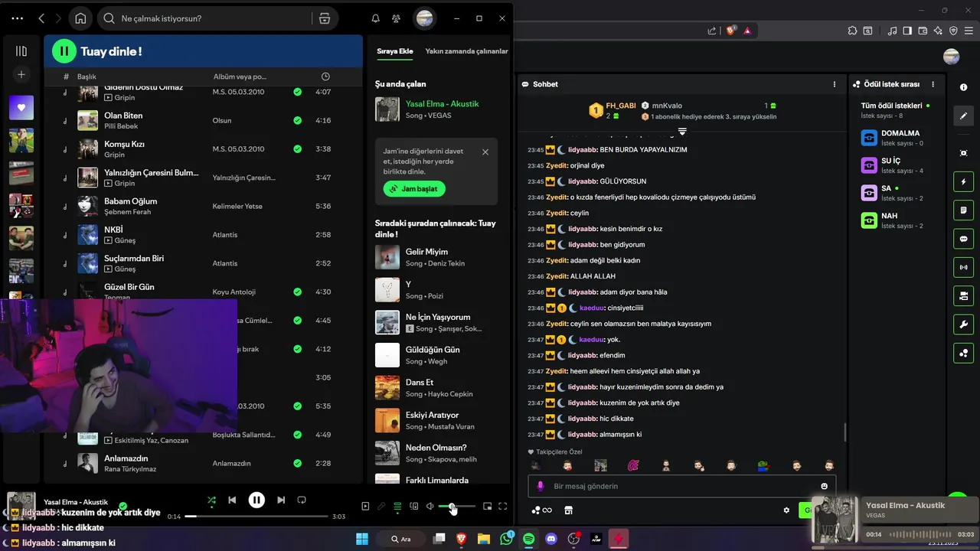This screenshot has width=980, height=551.
Task: Sort by the 'Albüm veya po...' column header
Action: click(x=240, y=77)
